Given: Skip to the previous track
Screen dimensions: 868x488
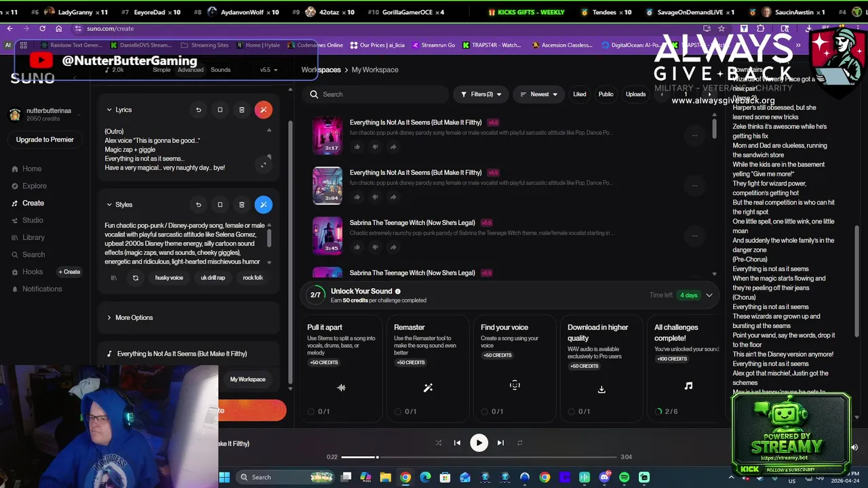Looking at the screenshot, I should (457, 443).
